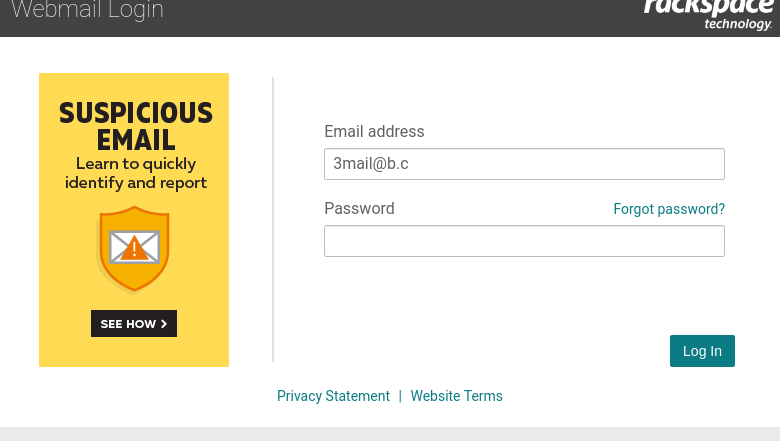Click the gray footer bar at the bottom
780x441 pixels.
click(390, 434)
